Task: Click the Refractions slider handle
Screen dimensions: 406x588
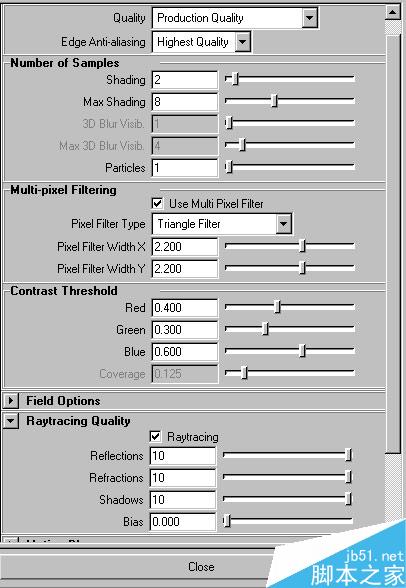Action: (x=349, y=477)
